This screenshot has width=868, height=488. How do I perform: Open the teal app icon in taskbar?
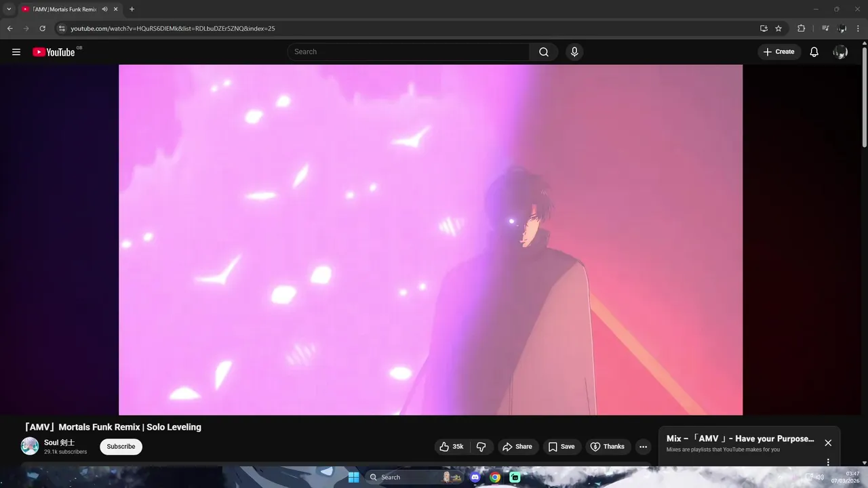[x=515, y=477]
